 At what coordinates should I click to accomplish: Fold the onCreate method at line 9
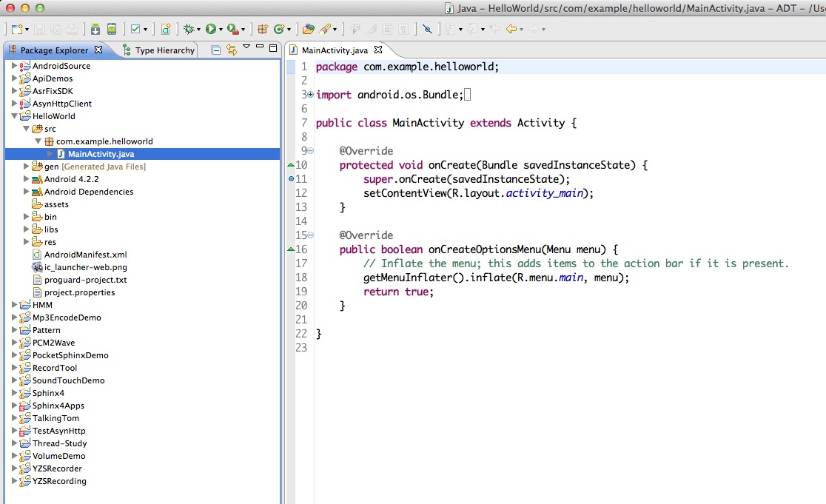(x=310, y=151)
